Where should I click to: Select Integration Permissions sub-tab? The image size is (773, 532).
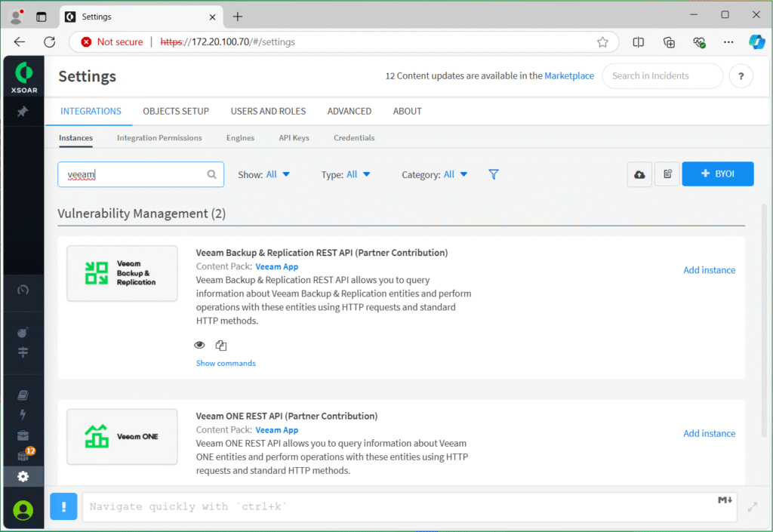click(x=159, y=138)
